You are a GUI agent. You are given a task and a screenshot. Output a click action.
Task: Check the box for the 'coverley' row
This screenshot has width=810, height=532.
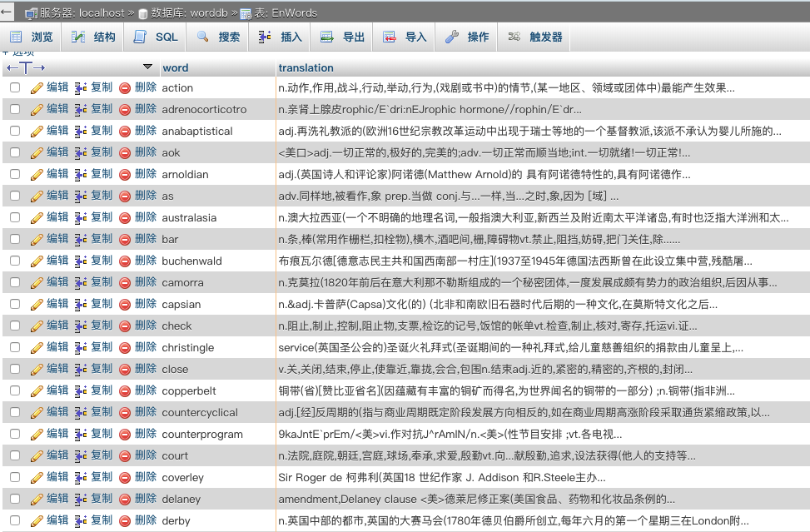coord(15,477)
